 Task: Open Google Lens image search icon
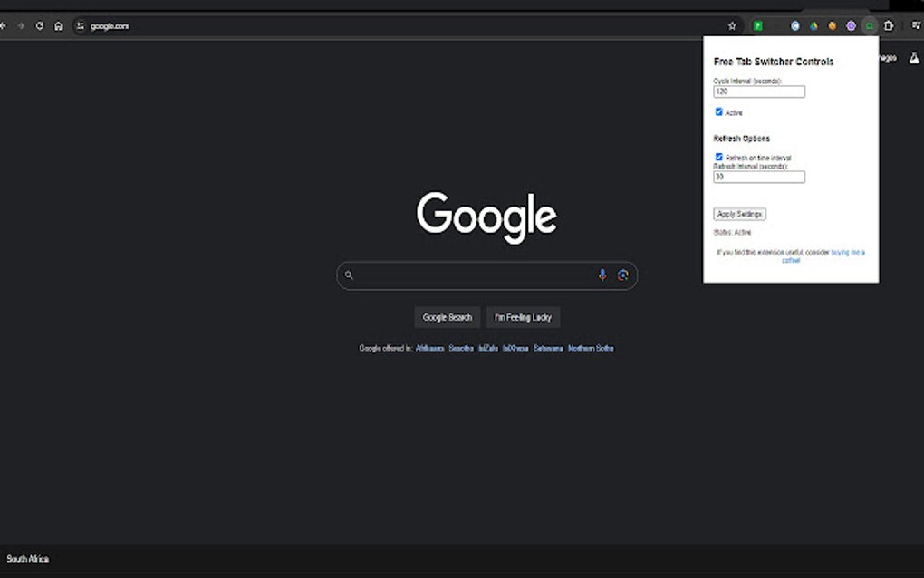pyautogui.click(x=623, y=275)
